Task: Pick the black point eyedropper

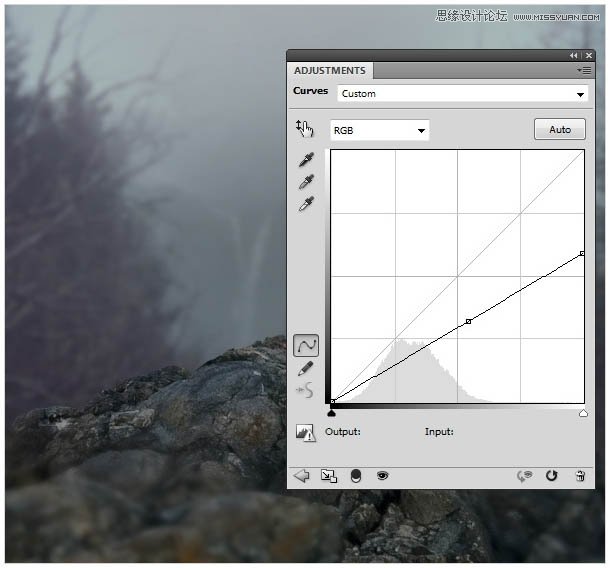Action: click(x=306, y=160)
